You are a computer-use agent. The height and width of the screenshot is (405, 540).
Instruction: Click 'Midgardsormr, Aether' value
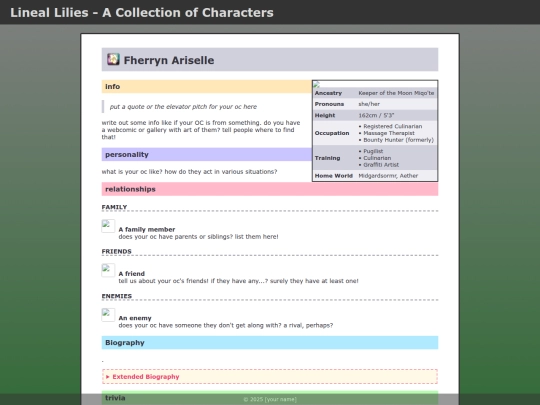[388, 176]
